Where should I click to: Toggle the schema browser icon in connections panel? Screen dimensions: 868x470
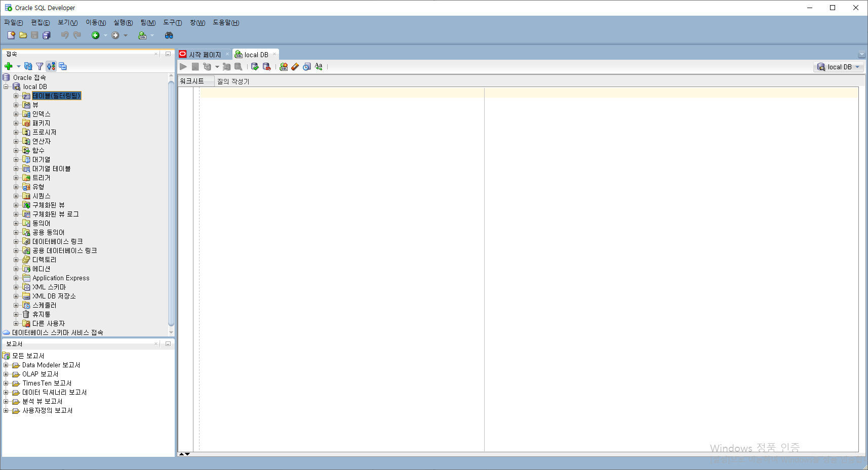point(51,66)
